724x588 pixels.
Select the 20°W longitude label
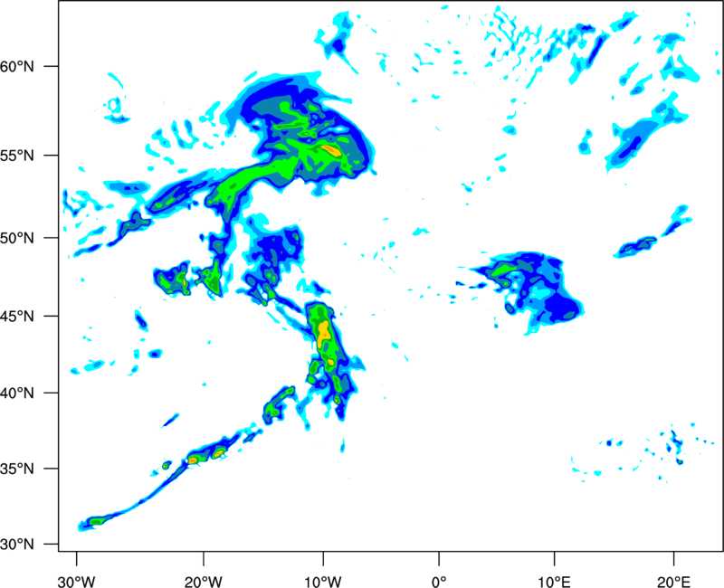(x=203, y=582)
